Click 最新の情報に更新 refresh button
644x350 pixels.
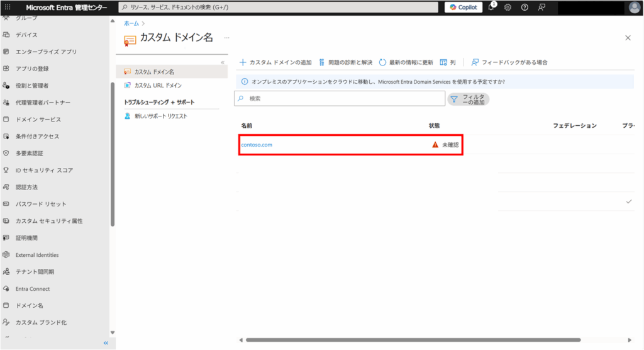406,62
